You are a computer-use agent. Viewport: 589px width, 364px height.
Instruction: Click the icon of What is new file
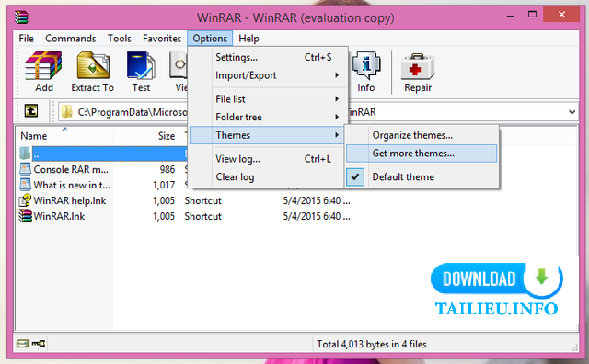tap(26, 185)
